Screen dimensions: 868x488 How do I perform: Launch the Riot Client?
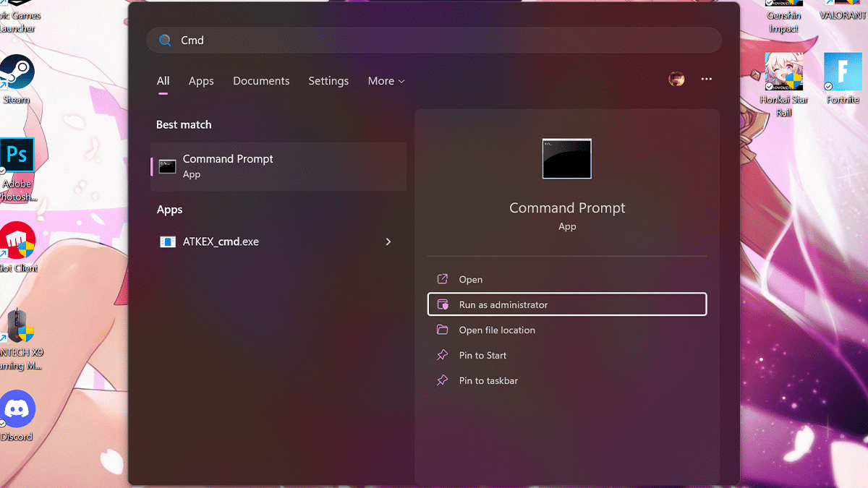click(x=16, y=241)
